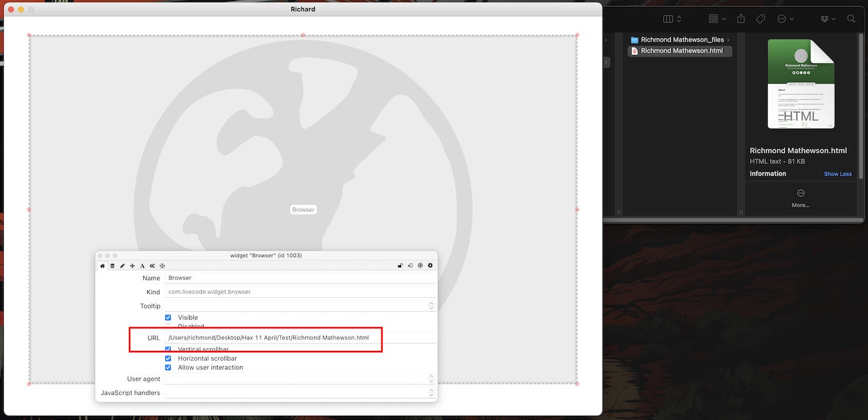Click into the URL text field
Image resolution: width=868 pixels, height=420 pixels.
click(x=299, y=338)
